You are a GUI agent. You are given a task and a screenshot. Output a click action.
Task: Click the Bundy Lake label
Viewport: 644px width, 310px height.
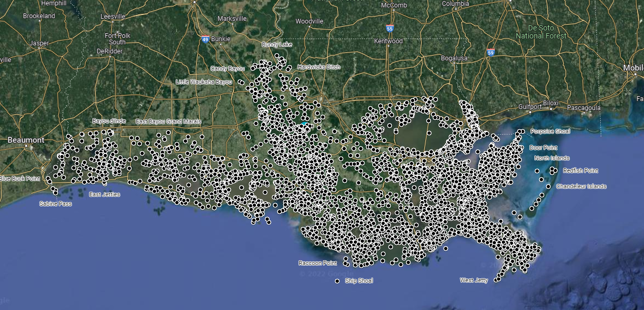coord(276,44)
